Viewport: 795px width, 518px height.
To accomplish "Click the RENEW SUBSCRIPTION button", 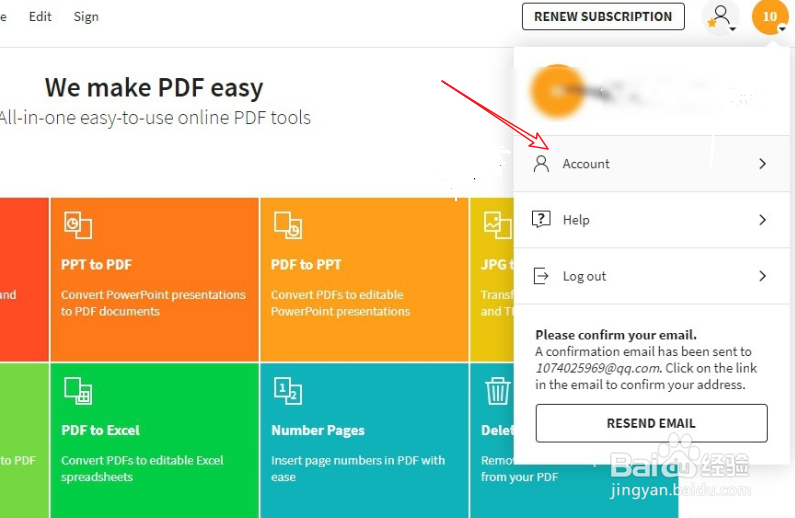I will tap(603, 17).
